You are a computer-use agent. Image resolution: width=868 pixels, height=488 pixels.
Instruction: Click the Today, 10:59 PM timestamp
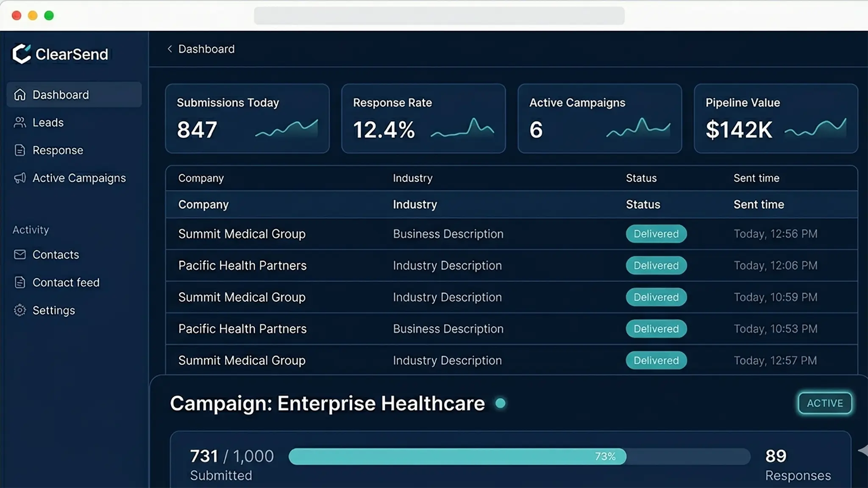(x=775, y=297)
